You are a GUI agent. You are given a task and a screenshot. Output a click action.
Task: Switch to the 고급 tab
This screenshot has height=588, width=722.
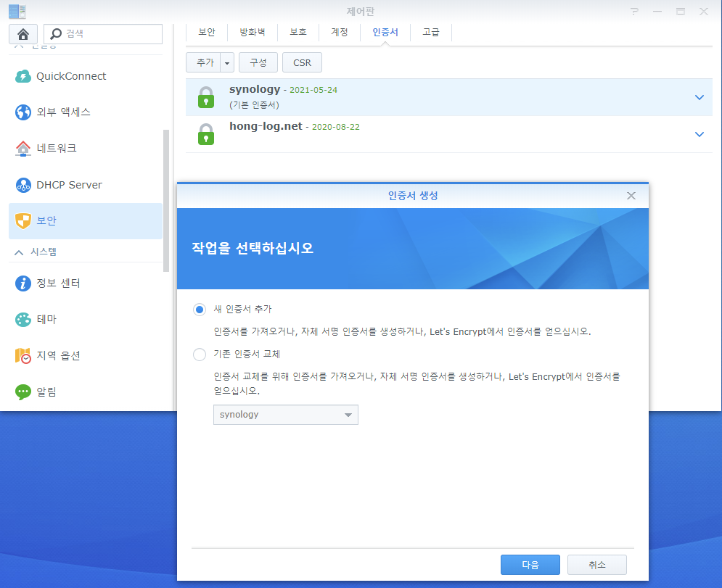(x=430, y=32)
